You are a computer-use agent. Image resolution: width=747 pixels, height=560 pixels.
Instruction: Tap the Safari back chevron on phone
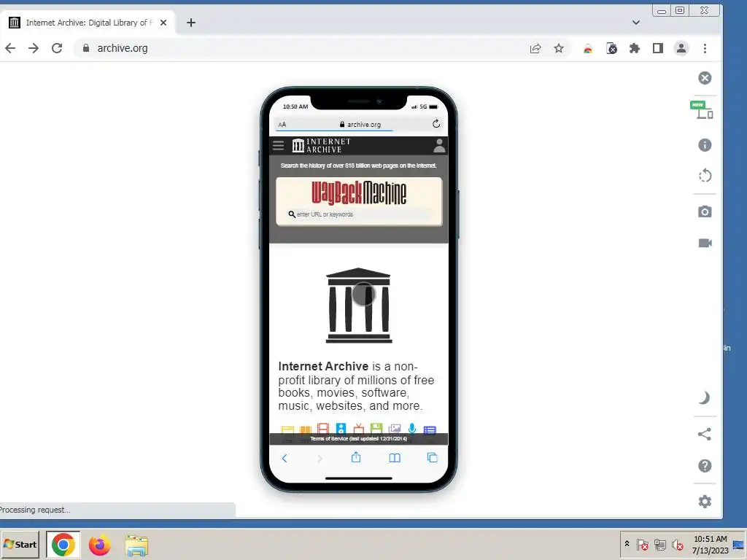[x=285, y=458]
